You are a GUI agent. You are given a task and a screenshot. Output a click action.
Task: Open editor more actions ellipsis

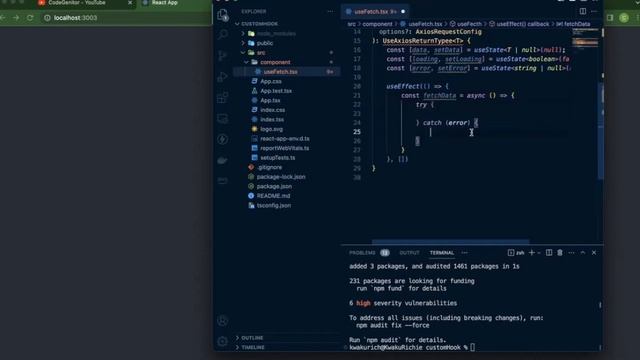click(594, 11)
